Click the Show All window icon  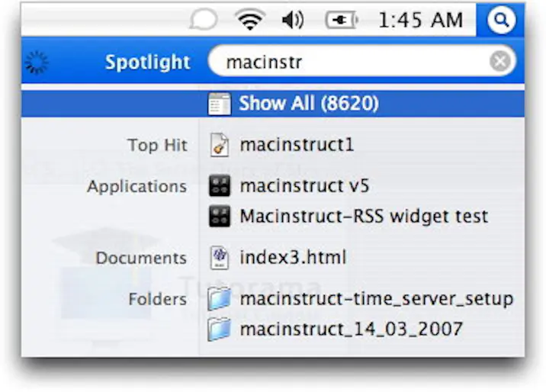(x=219, y=104)
